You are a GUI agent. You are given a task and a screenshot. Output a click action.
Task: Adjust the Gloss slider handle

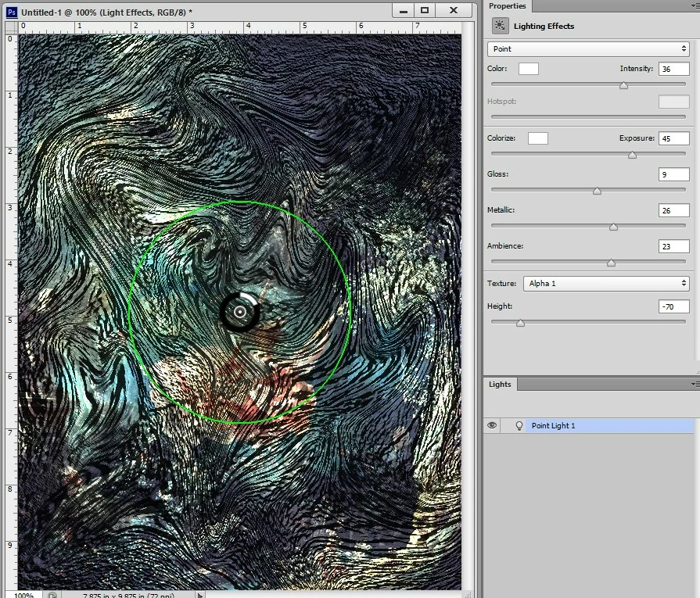597,191
